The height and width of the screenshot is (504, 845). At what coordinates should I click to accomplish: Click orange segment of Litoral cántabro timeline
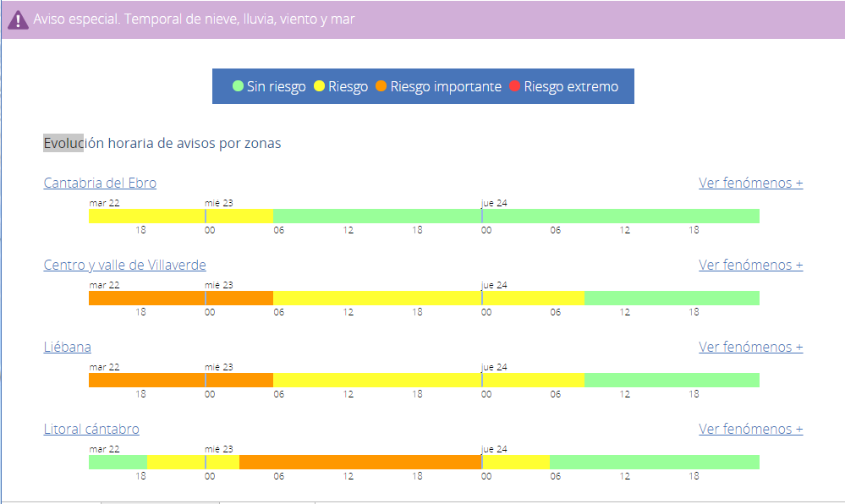pyautogui.click(x=359, y=462)
